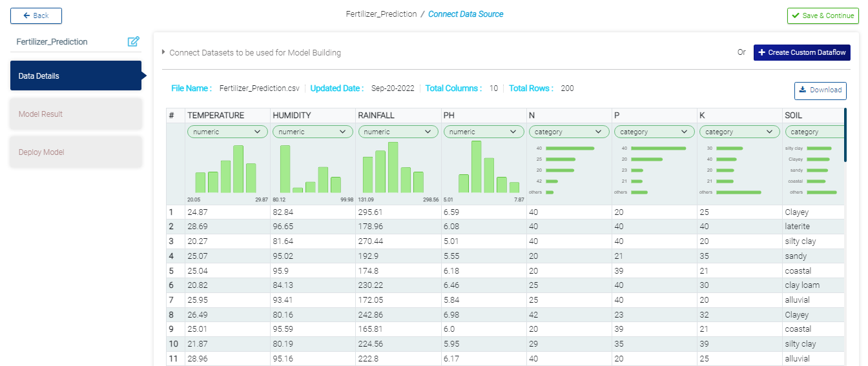This screenshot has width=868, height=366.
Task: Open the TEMPERATURE column type dropdown
Action: click(x=227, y=132)
